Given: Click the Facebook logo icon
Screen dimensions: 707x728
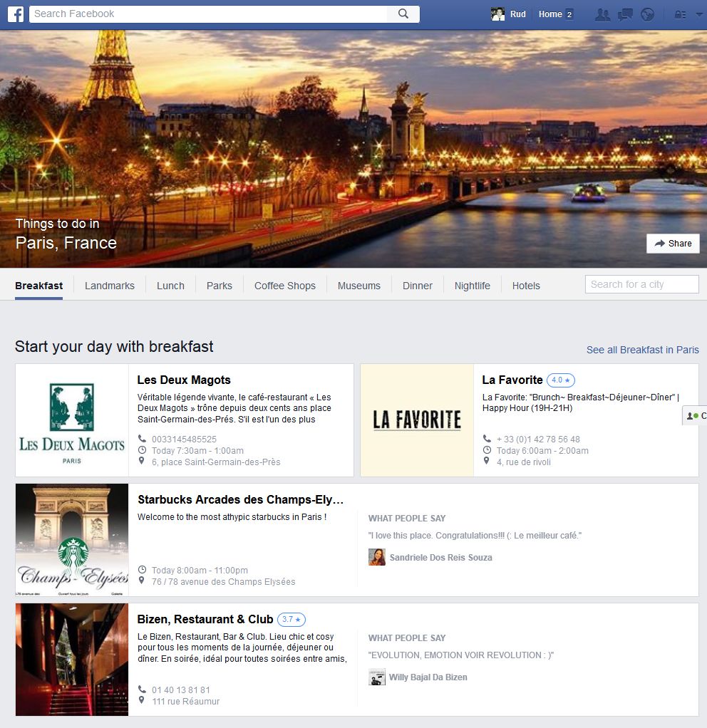Looking at the screenshot, I should tap(16, 14).
